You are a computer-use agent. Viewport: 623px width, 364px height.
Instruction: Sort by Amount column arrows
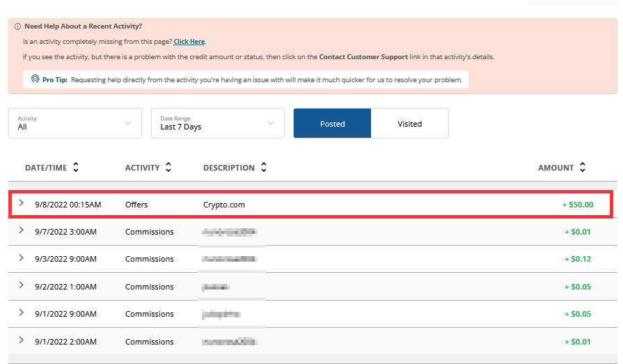pos(583,168)
